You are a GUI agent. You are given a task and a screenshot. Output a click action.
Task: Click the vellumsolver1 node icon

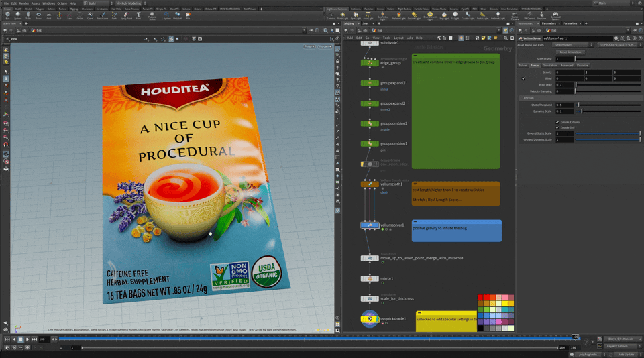(x=370, y=225)
